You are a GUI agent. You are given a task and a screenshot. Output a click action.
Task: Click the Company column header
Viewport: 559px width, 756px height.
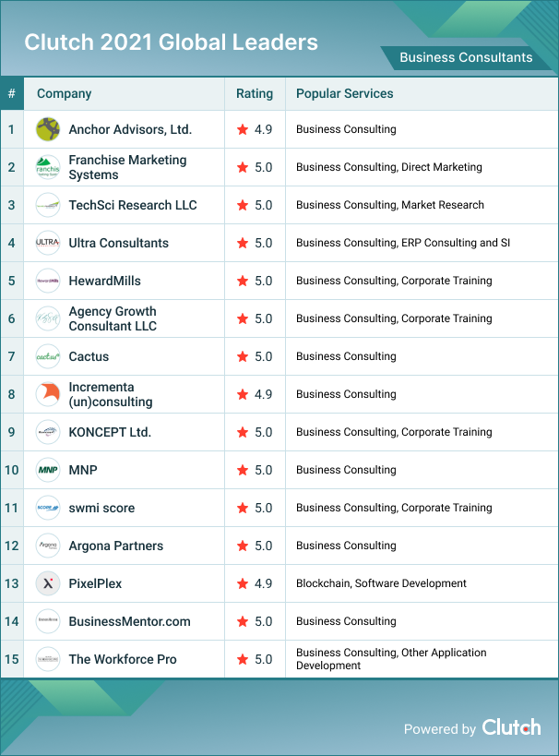coord(64,93)
